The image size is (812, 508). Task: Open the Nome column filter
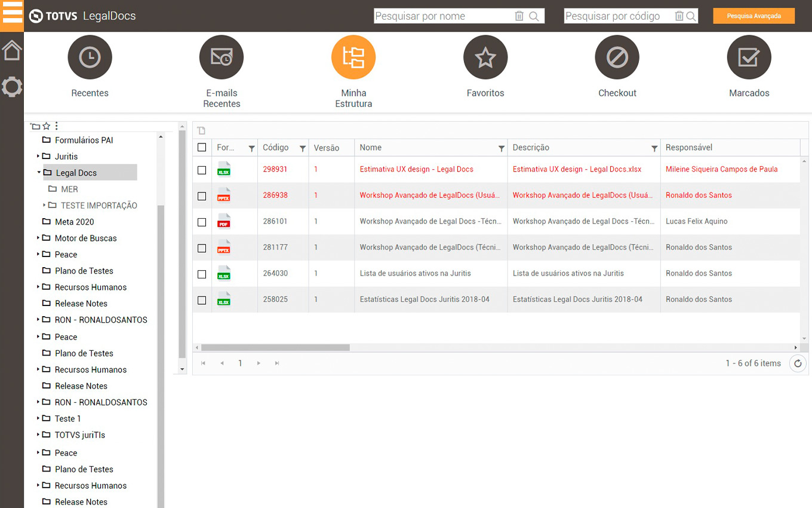(x=501, y=148)
